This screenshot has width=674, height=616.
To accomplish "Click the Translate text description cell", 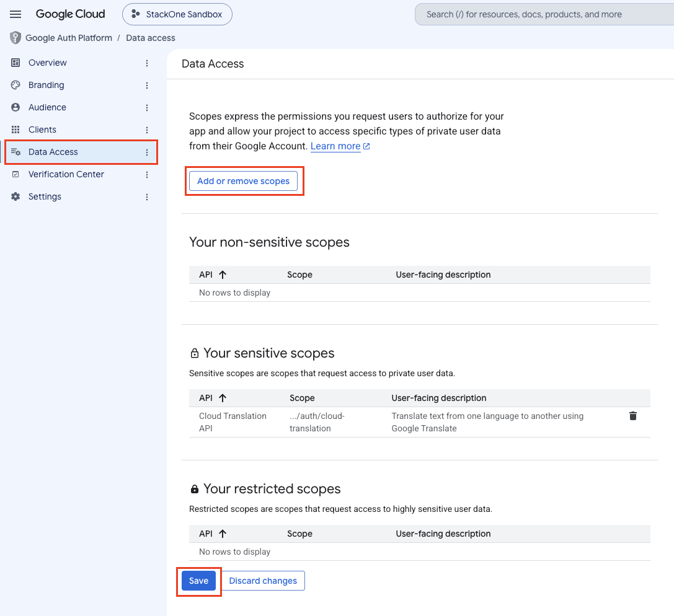I will pos(487,422).
